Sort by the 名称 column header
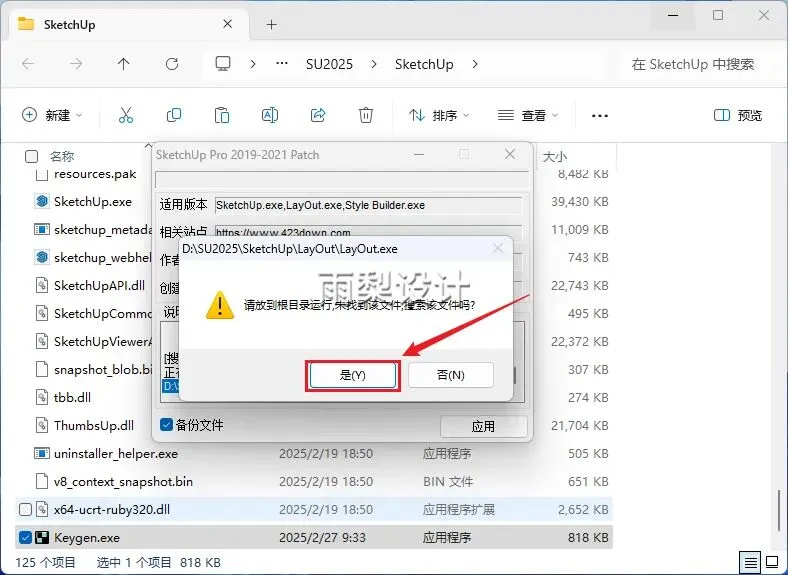Screen dimensions: 788x575 [x=62, y=156]
